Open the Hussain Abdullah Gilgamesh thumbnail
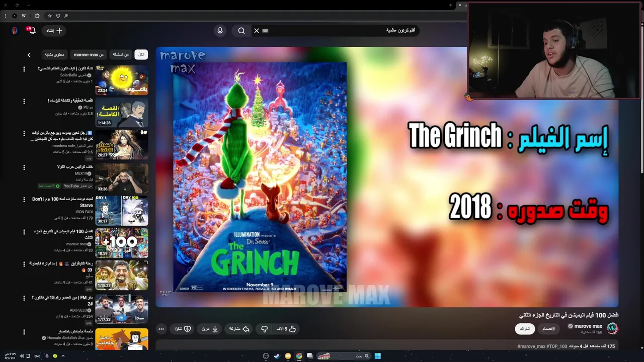Viewport: 644px width, 362px height. tap(122, 339)
